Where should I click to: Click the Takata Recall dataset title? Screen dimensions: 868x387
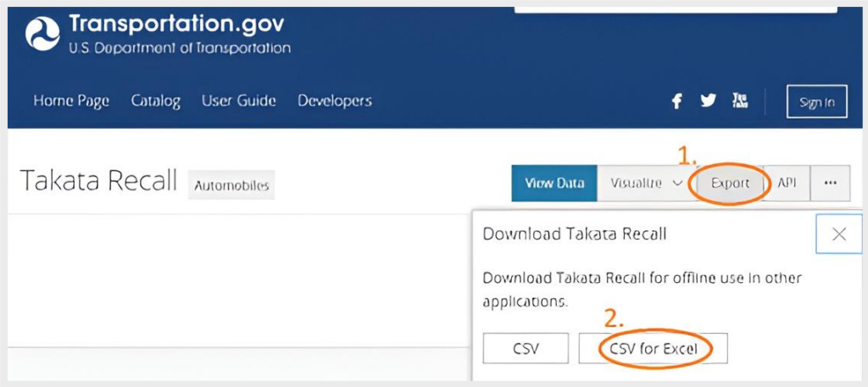[98, 181]
